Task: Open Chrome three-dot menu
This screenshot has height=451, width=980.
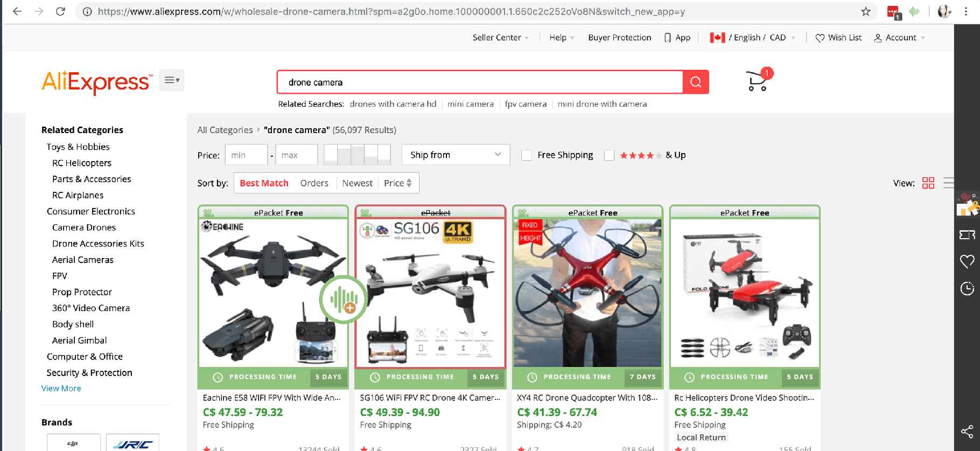Action: pos(966,11)
